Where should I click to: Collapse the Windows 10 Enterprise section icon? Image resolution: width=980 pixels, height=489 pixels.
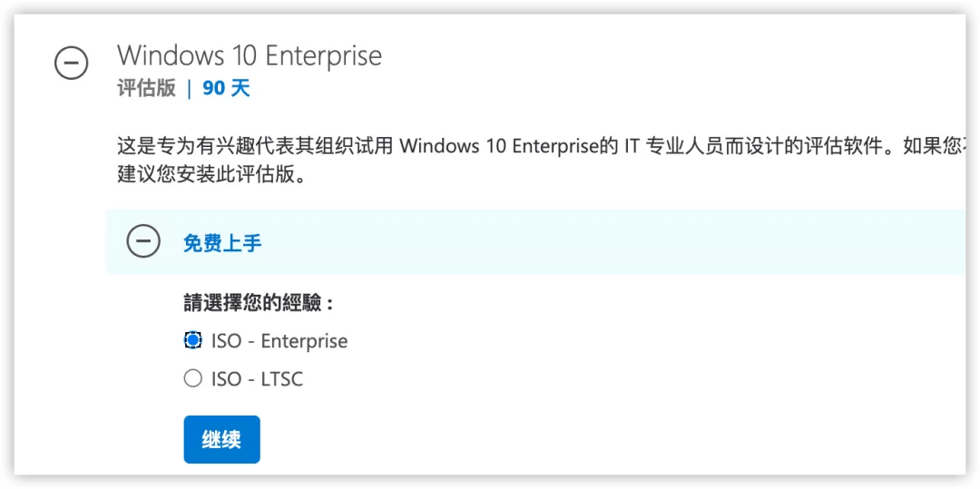tap(72, 62)
